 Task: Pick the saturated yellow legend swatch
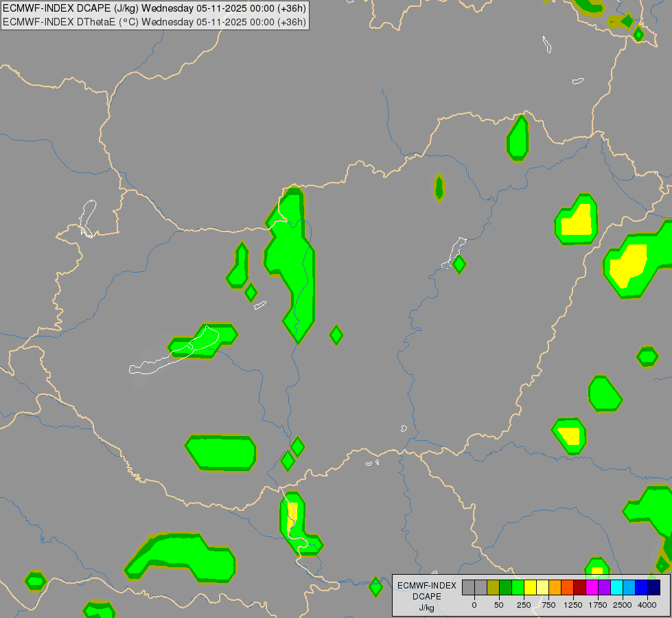(531, 587)
